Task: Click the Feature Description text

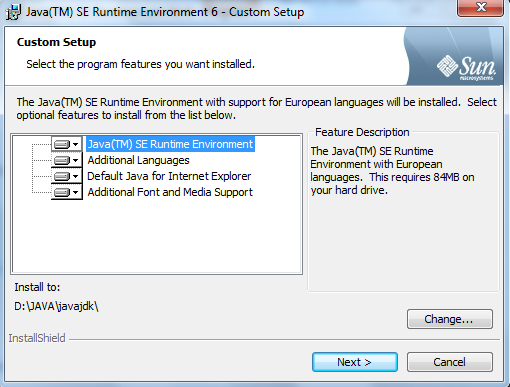Action: point(392,171)
